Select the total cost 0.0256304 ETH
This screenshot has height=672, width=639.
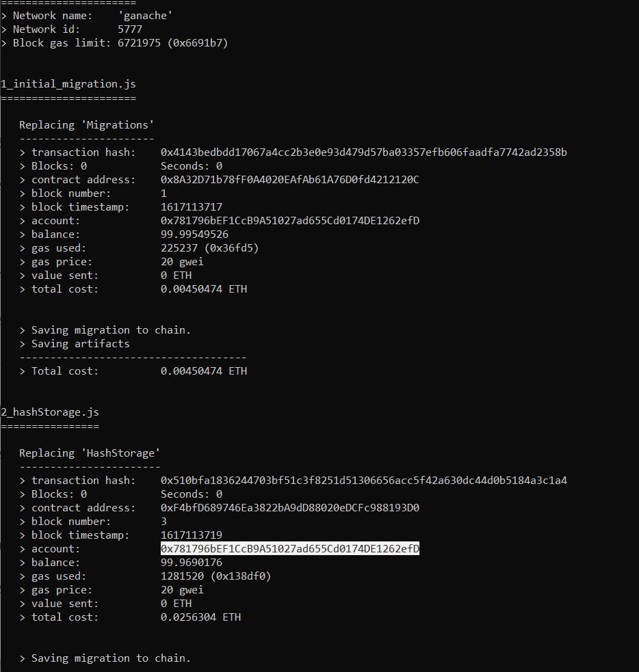tap(200, 617)
